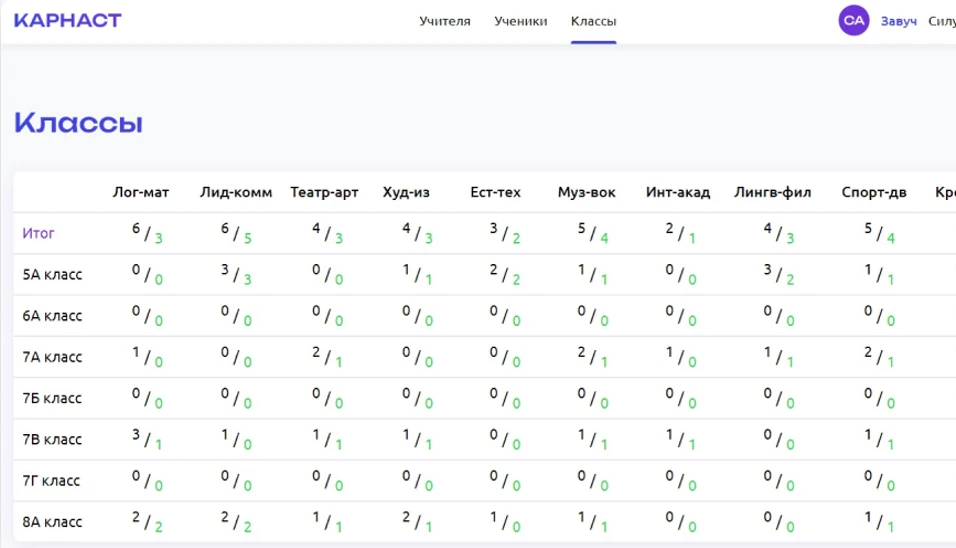Click the Спорт-дв column header
Screen dimensions: 956x548
coord(874,193)
